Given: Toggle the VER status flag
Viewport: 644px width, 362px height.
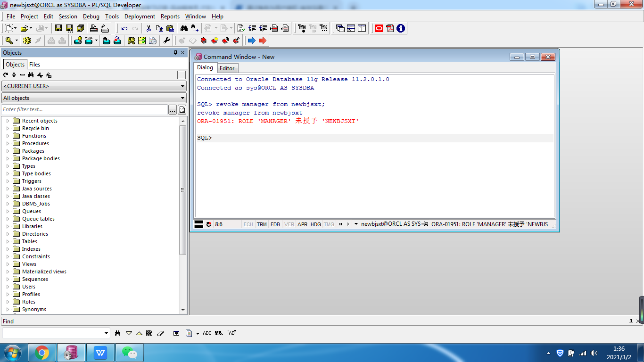Looking at the screenshot, I should (289, 224).
